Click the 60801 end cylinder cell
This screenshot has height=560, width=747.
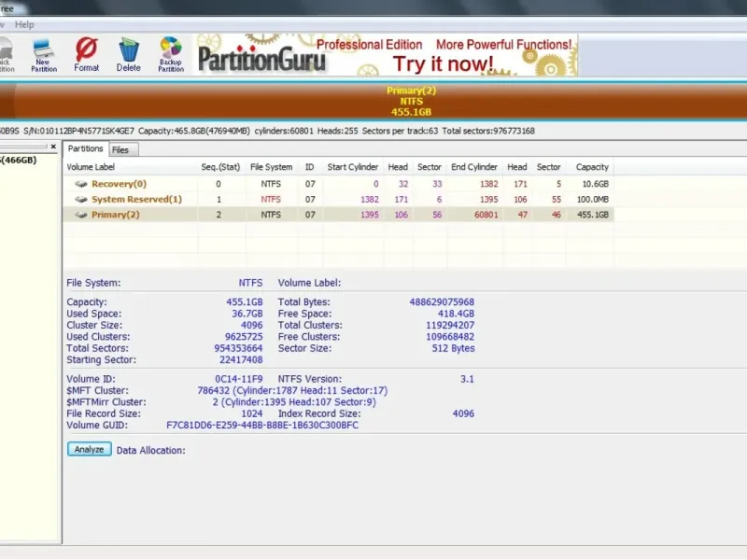[486, 215]
